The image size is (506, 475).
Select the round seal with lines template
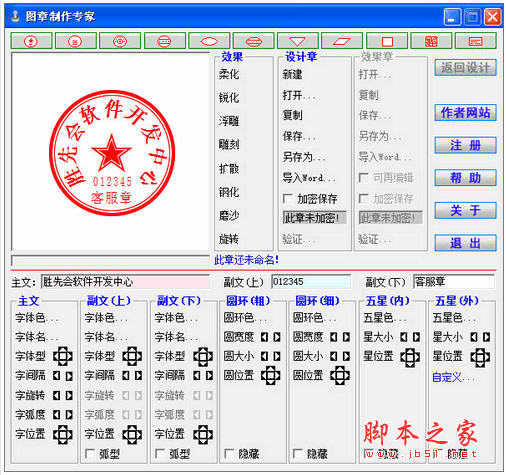(76, 41)
